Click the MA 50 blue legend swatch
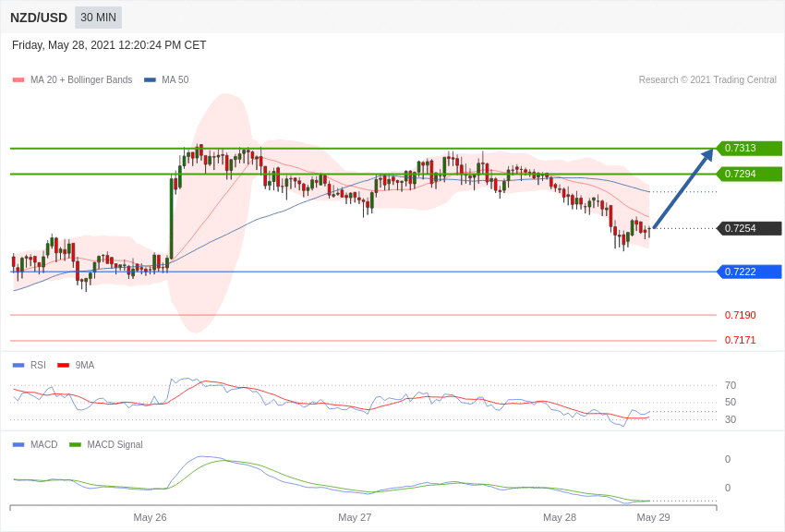This screenshot has height=532, width=785. [150, 79]
